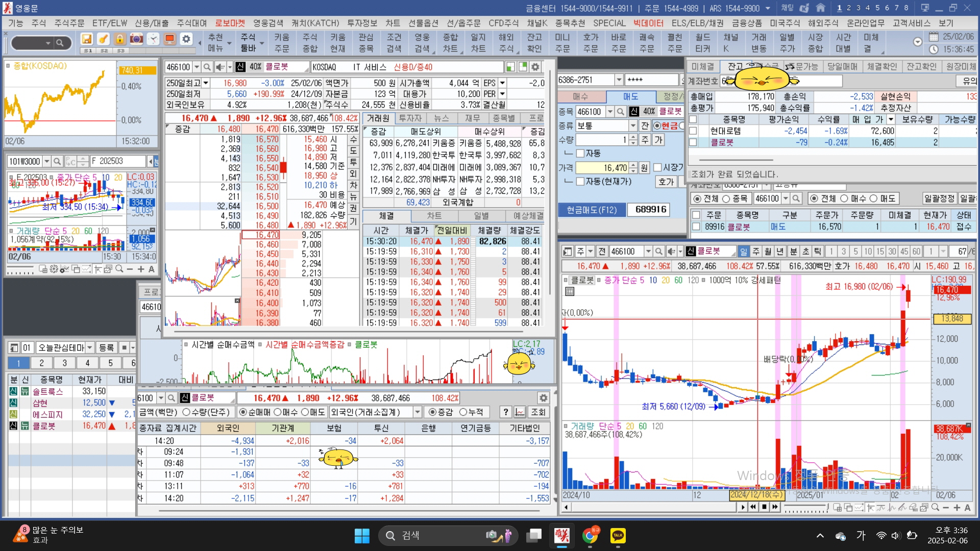The image size is (980, 551).
Task: Click the clock icon in toolbar
Action: (153, 39)
